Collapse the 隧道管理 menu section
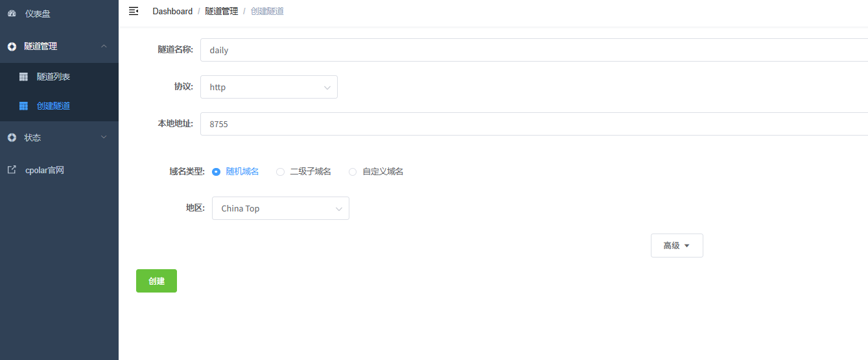The height and width of the screenshot is (360, 868). [59, 46]
